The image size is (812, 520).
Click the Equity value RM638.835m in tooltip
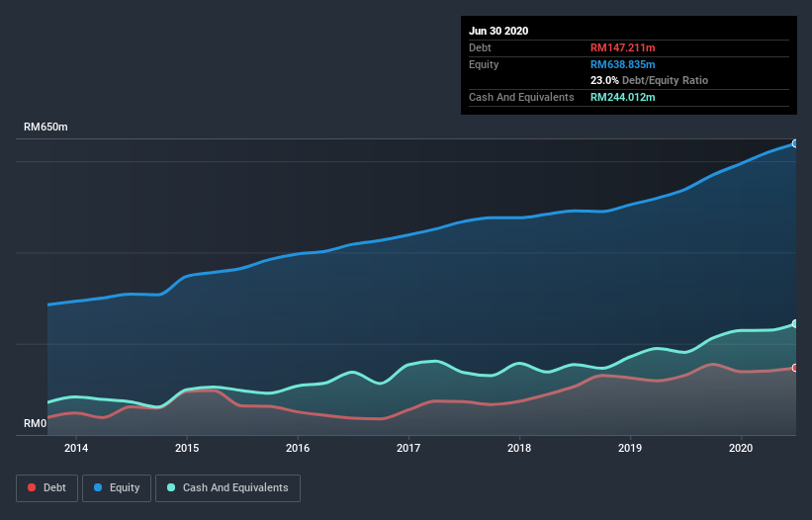(625, 64)
